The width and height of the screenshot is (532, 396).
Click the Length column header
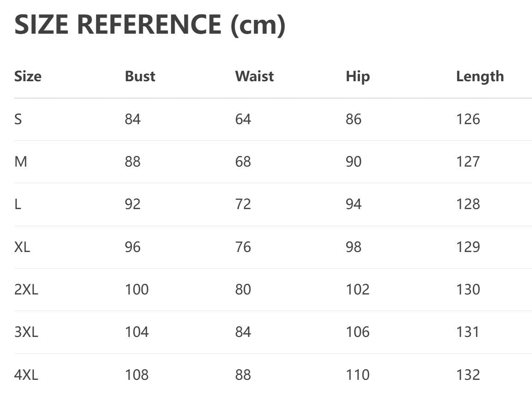[x=480, y=76]
